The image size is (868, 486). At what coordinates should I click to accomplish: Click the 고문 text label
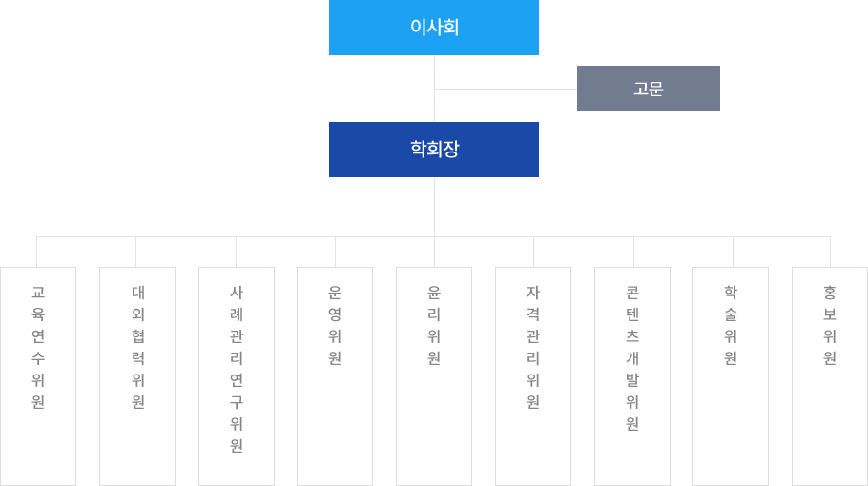pos(649,89)
